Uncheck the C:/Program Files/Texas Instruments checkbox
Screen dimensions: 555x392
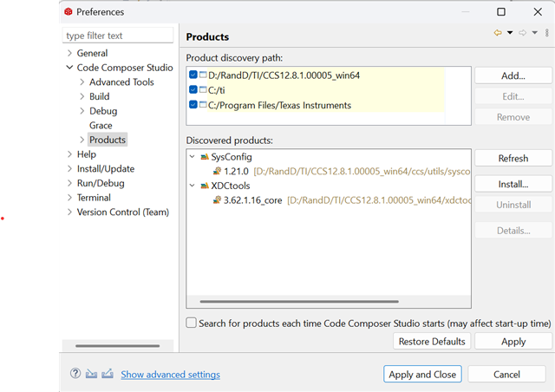coord(193,105)
